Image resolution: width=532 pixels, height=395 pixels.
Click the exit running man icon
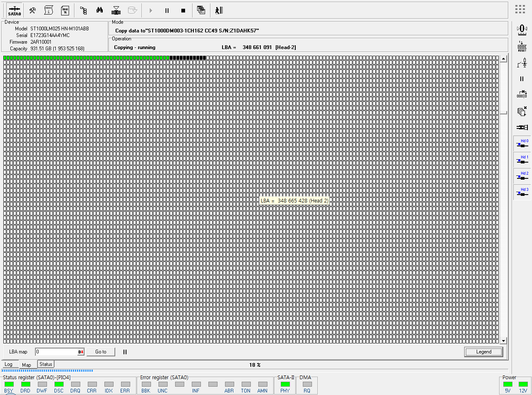tap(219, 10)
